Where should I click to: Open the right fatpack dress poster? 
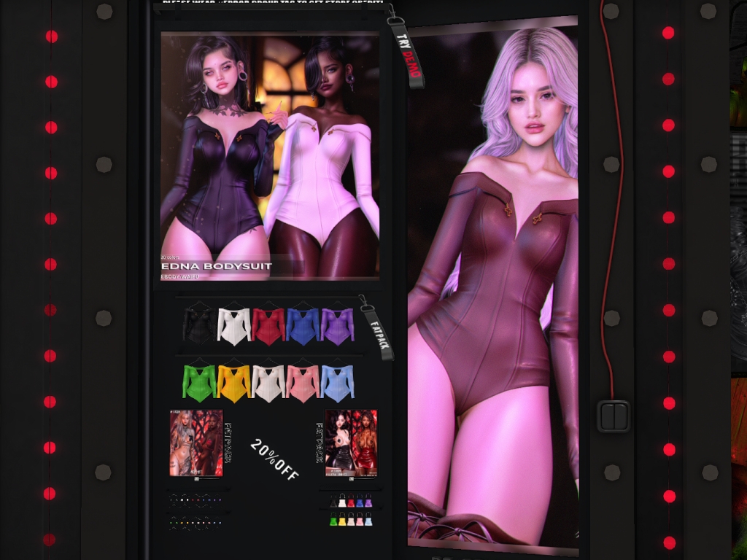coord(351,443)
